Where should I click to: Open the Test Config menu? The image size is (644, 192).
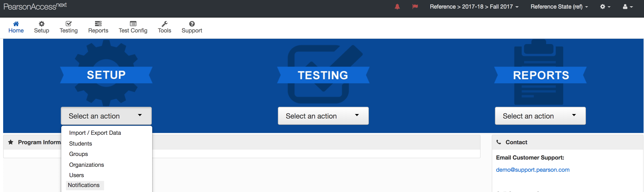(x=133, y=27)
